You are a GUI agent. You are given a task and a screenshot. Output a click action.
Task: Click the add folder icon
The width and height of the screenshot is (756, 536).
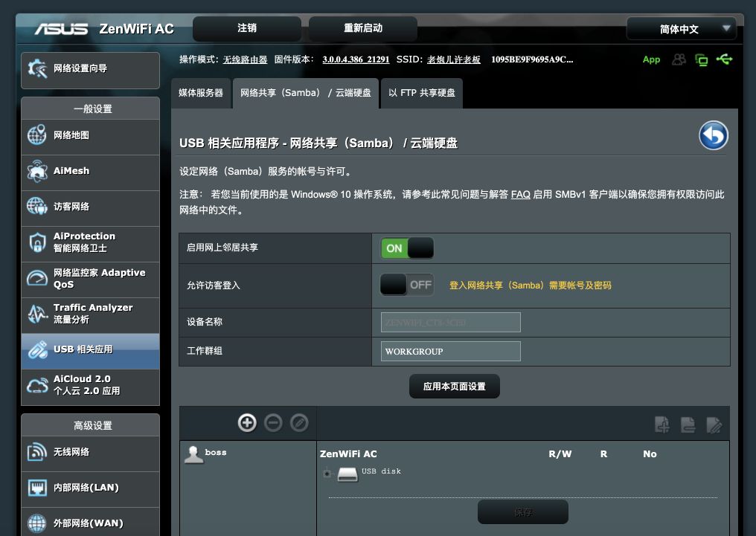pyautogui.click(x=662, y=424)
